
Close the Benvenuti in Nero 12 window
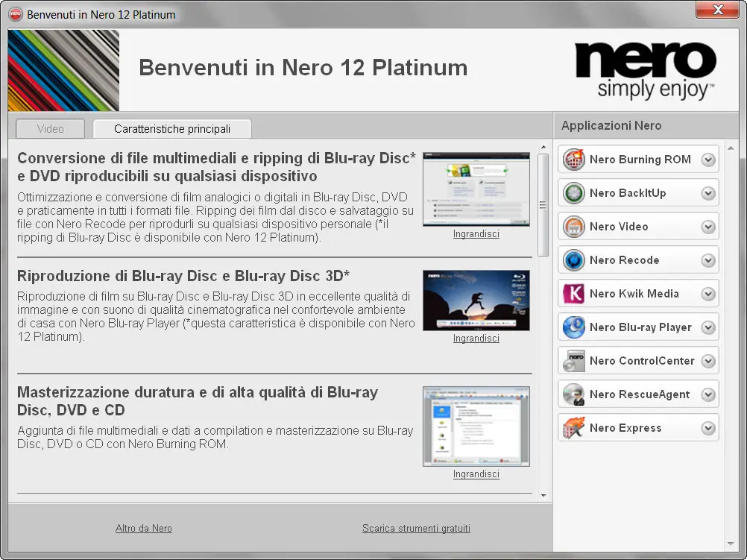718,10
